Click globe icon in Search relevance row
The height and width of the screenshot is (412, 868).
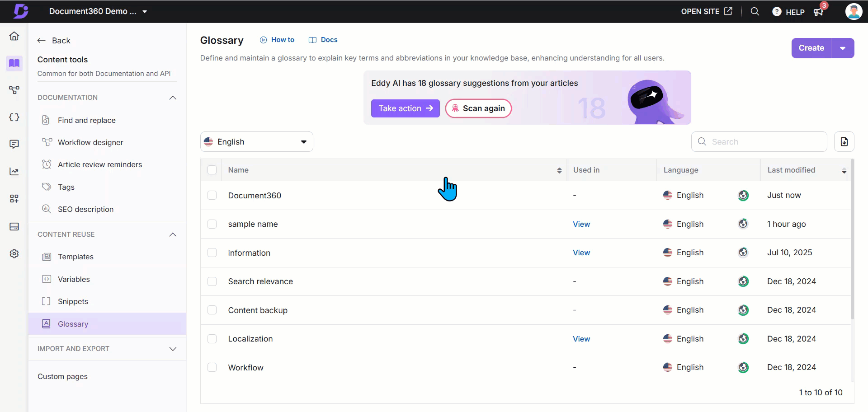pyautogui.click(x=743, y=281)
